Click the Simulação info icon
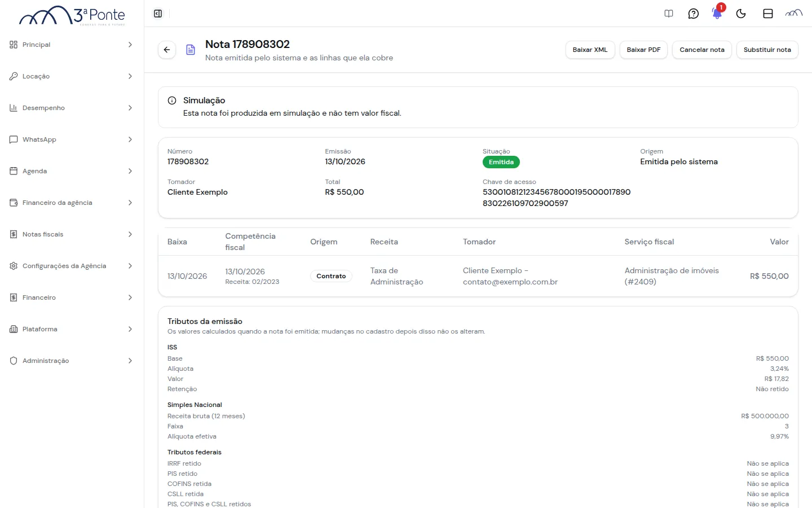The image size is (812, 508). pos(172,100)
